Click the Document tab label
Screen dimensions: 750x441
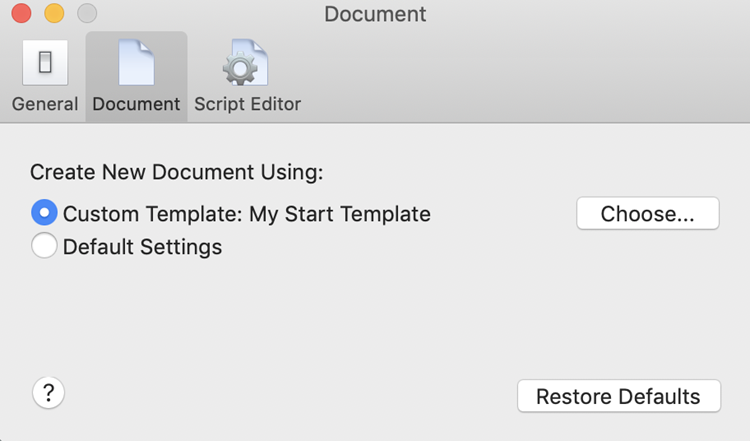point(136,104)
